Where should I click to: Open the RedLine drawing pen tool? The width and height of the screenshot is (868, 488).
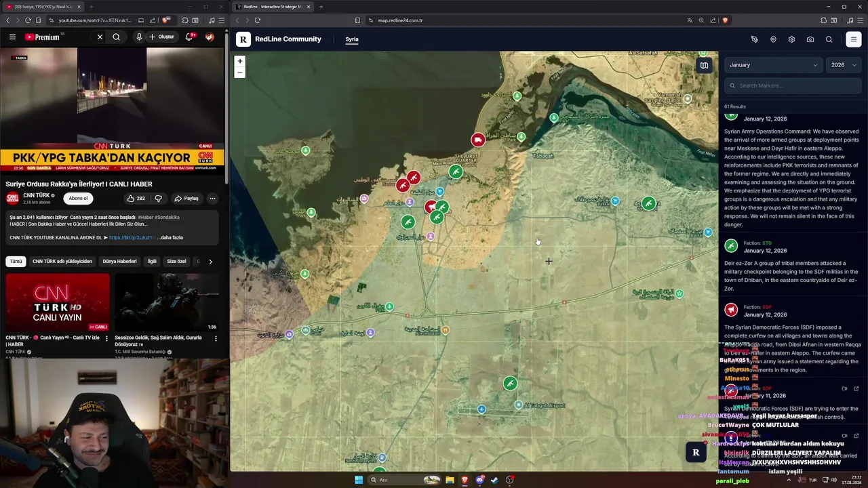point(755,39)
